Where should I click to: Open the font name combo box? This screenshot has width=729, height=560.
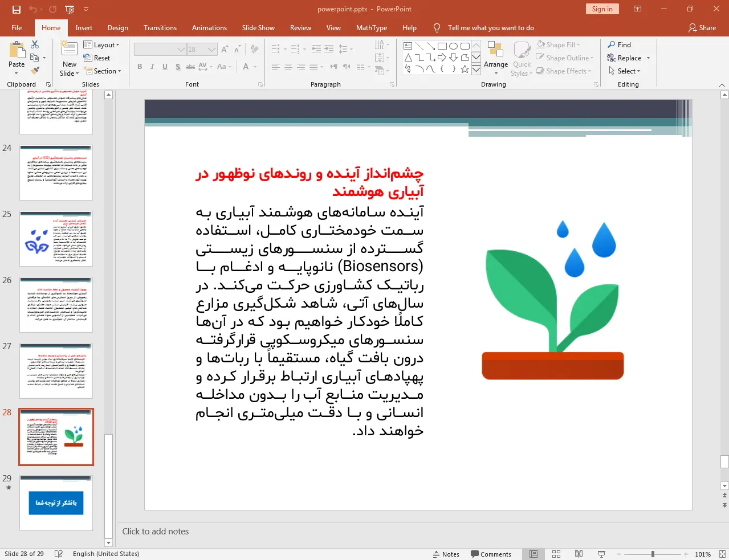click(160, 50)
